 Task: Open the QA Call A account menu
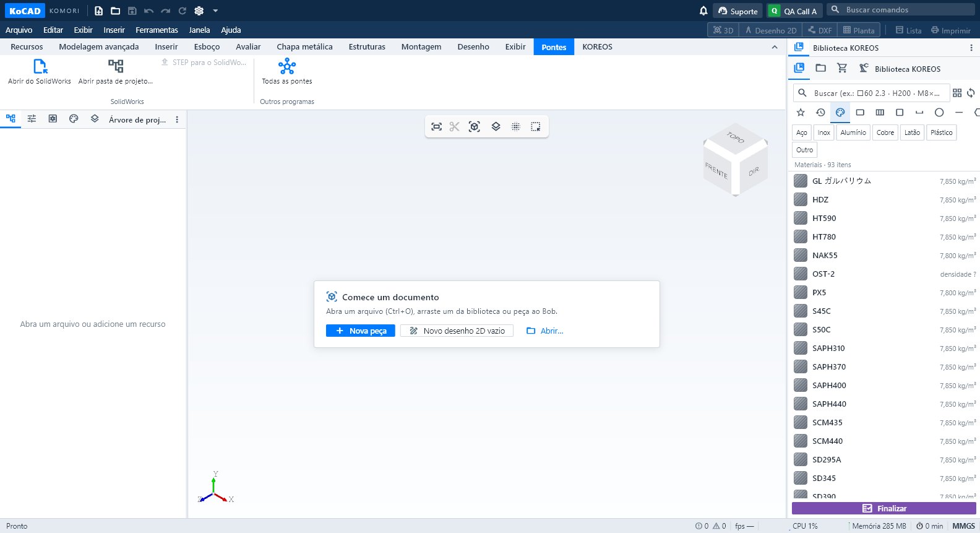coord(794,11)
